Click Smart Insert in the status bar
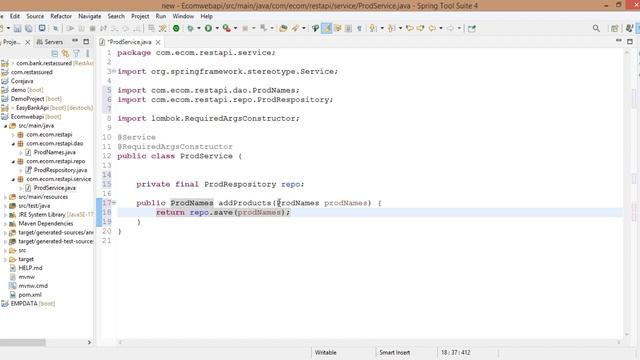The width and height of the screenshot is (640, 360). [395, 352]
